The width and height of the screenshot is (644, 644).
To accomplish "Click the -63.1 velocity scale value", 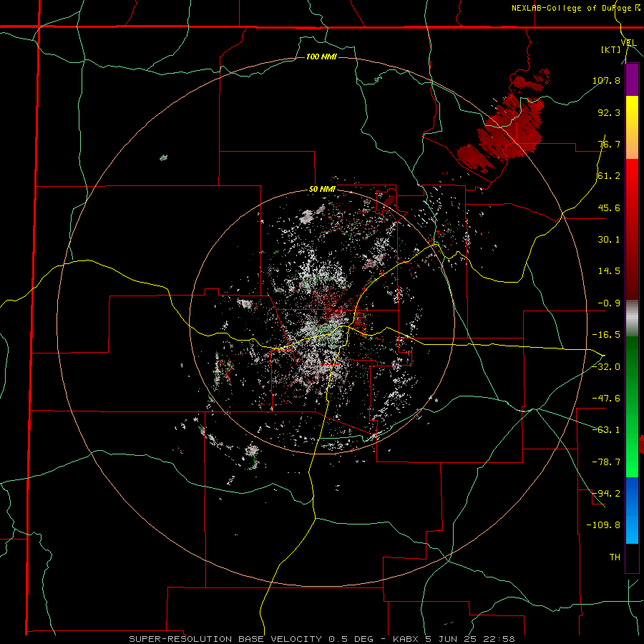I will (x=606, y=429).
